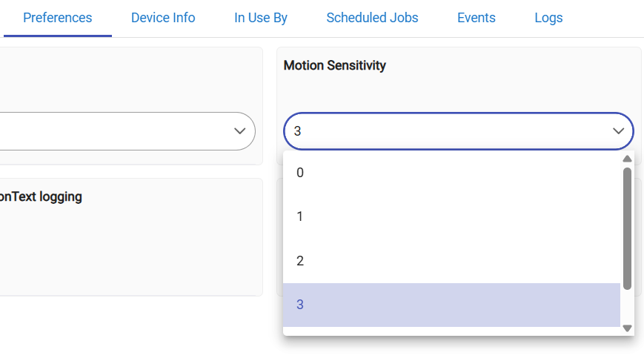This screenshot has height=361, width=644.
Task: Click the dropdown list scrollbar thumb
Action: [x=627, y=228]
